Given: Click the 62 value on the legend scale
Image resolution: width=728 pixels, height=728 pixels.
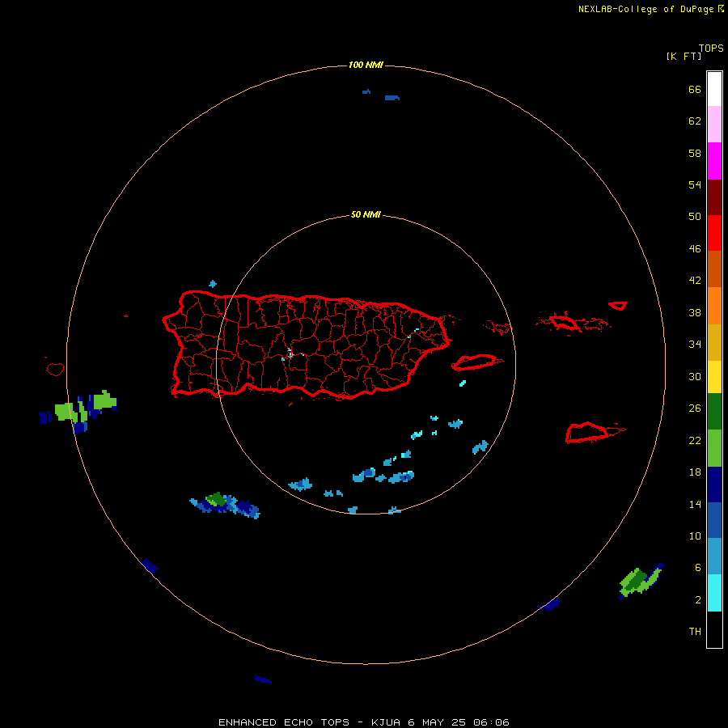Looking at the screenshot, I should click(695, 121).
